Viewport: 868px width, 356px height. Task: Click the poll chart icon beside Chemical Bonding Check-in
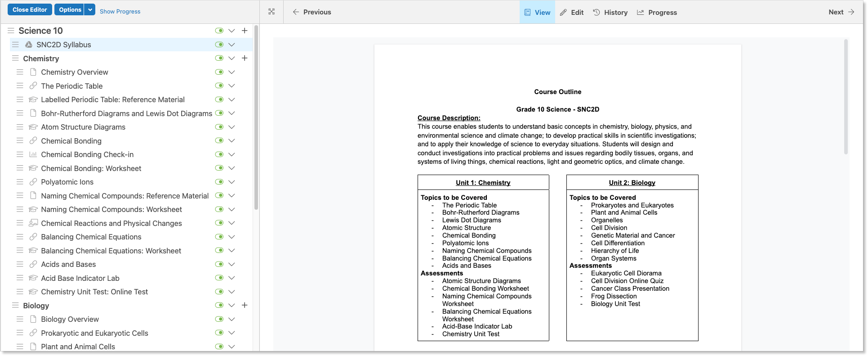(33, 154)
